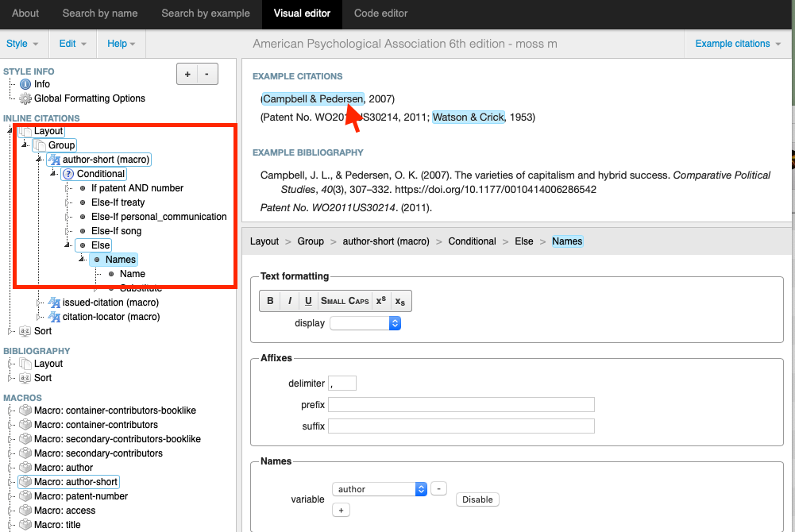Open the author variable dropdown
The height and width of the screenshot is (532, 795).
tap(380, 489)
